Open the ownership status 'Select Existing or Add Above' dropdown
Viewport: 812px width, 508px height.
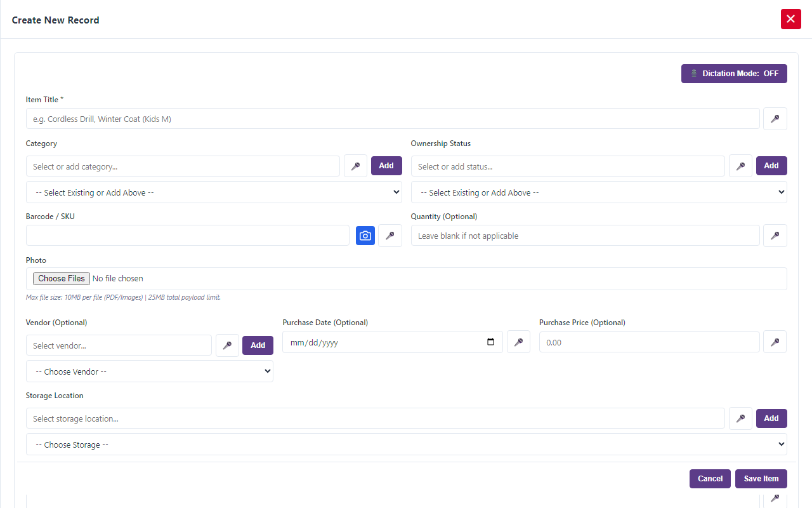(x=599, y=192)
